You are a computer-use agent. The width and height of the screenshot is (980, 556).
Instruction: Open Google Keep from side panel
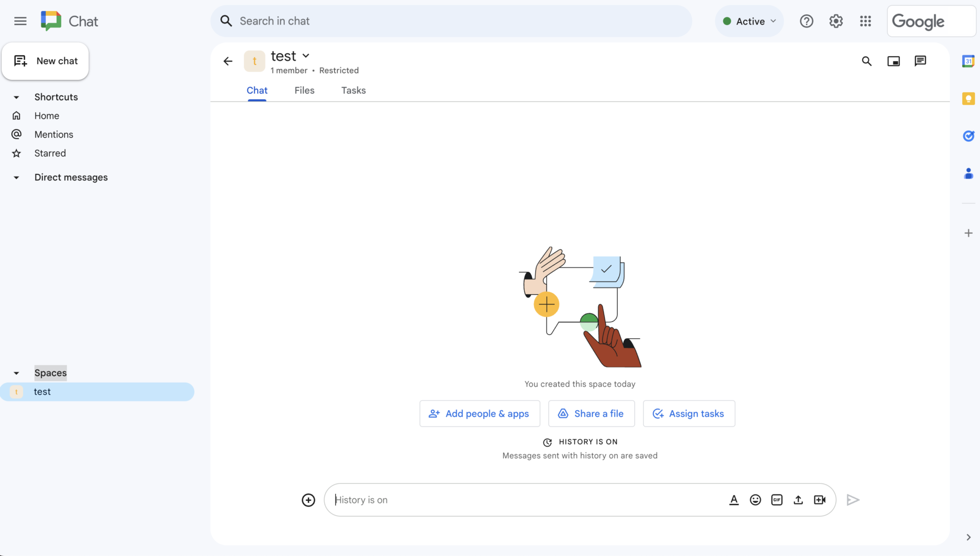(x=968, y=98)
